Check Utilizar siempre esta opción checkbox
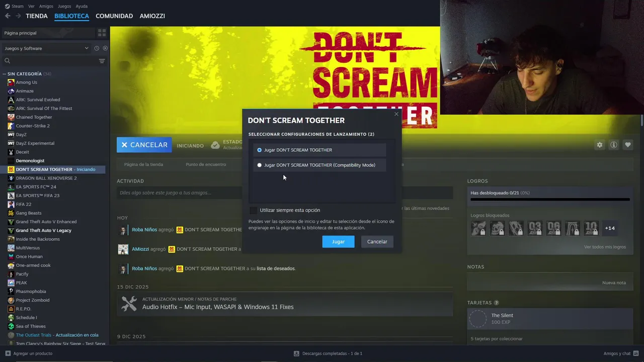The height and width of the screenshot is (362, 644). point(253,210)
